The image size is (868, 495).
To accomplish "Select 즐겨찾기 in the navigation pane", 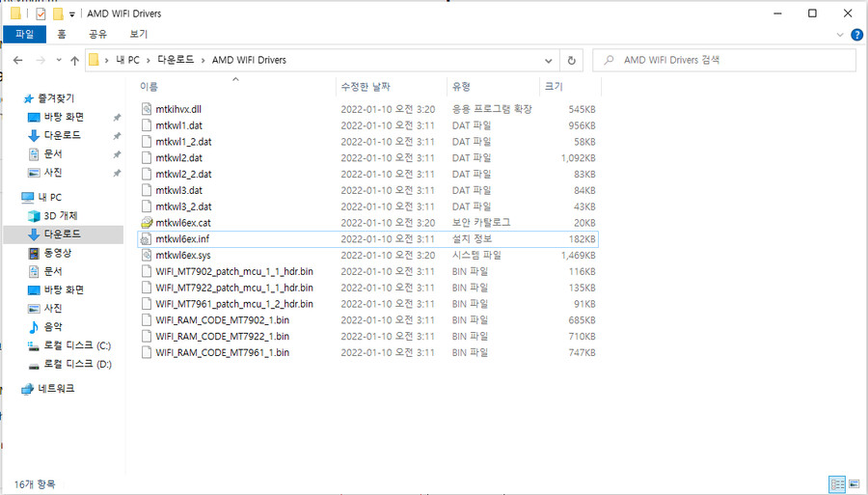I will click(56, 98).
